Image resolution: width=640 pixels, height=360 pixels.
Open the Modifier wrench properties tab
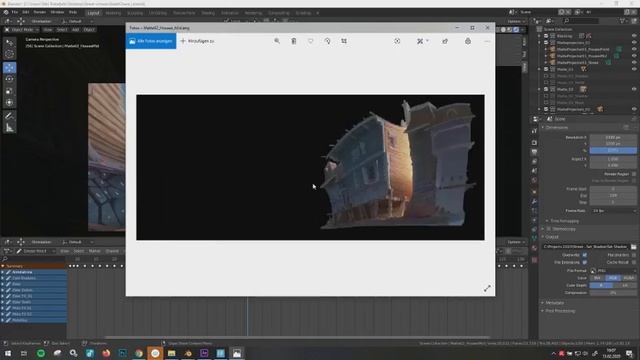pyautogui.click(x=534, y=201)
